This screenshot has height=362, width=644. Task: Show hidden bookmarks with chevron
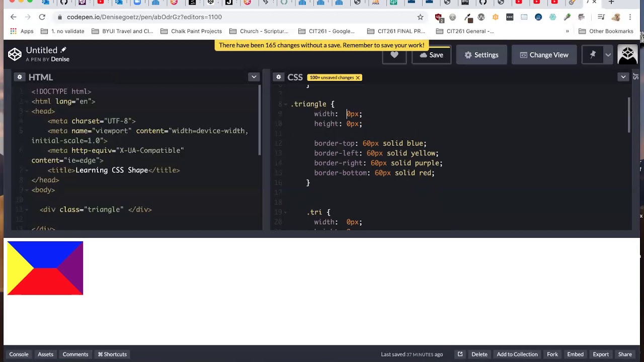568,31
